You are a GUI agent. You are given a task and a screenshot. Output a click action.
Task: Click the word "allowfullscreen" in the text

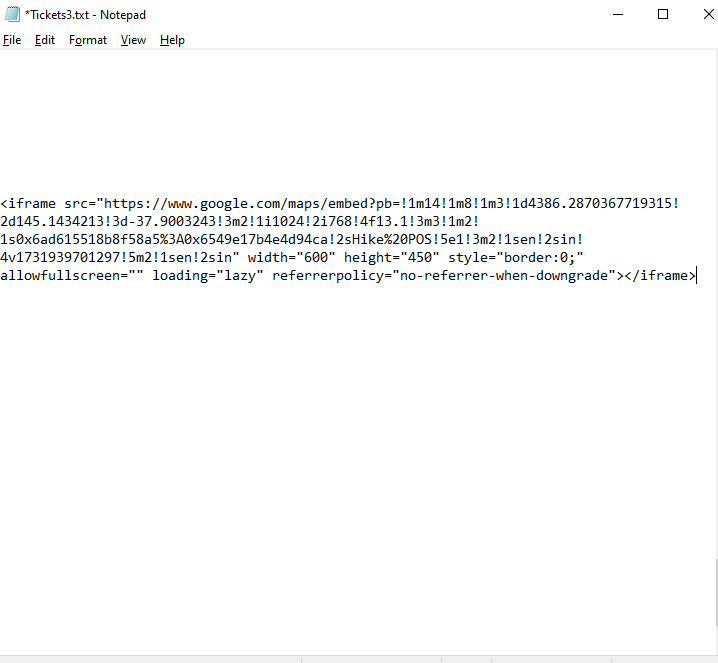coord(60,276)
